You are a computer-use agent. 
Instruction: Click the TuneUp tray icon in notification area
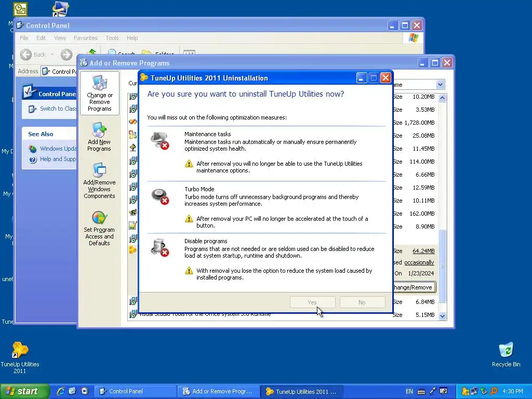coord(465,391)
